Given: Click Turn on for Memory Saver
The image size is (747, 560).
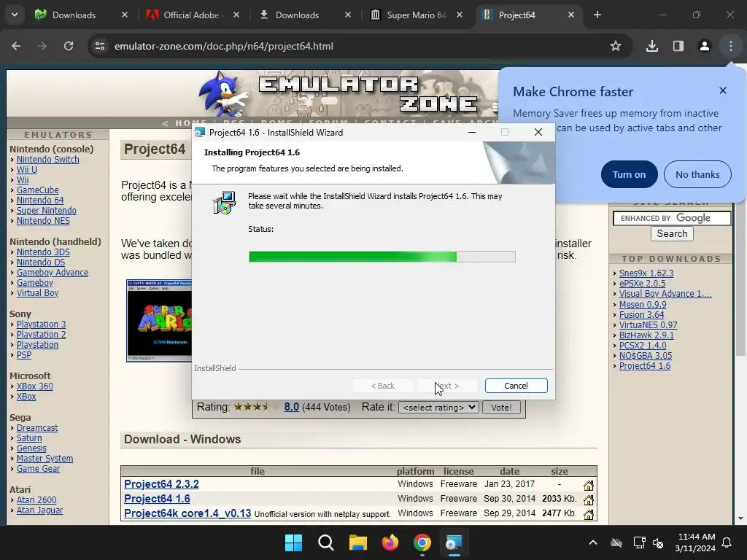Looking at the screenshot, I should pyautogui.click(x=629, y=174).
